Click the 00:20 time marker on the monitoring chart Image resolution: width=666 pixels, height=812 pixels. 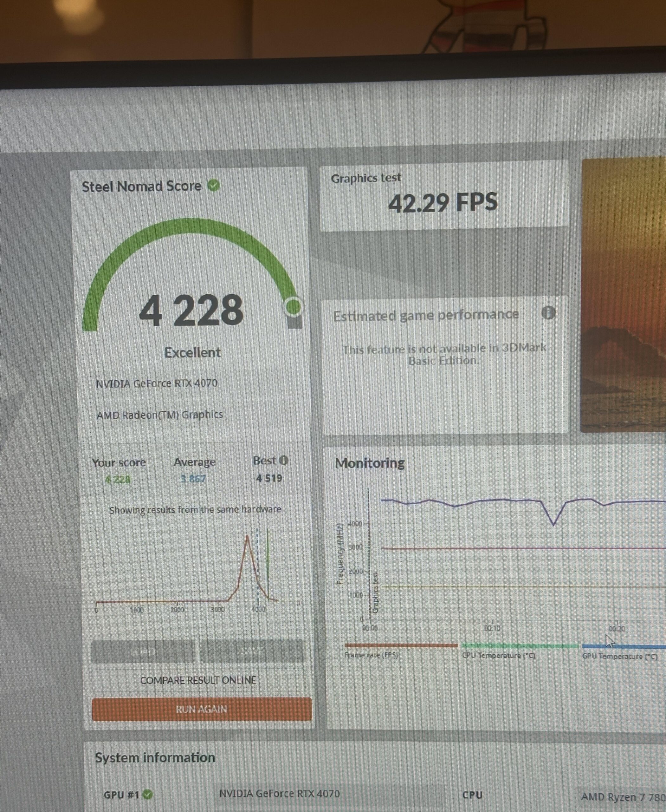tap(617, 628)
